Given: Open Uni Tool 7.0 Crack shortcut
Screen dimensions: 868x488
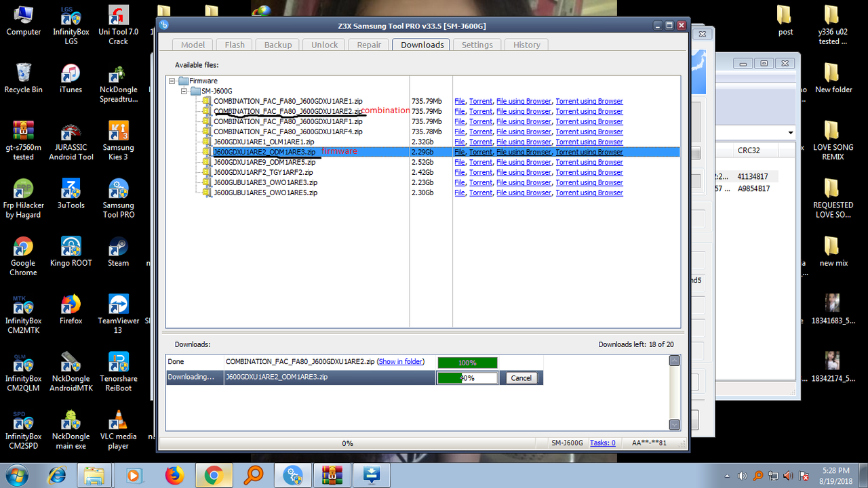Looking at the screenshot, I should pos(118,25).
